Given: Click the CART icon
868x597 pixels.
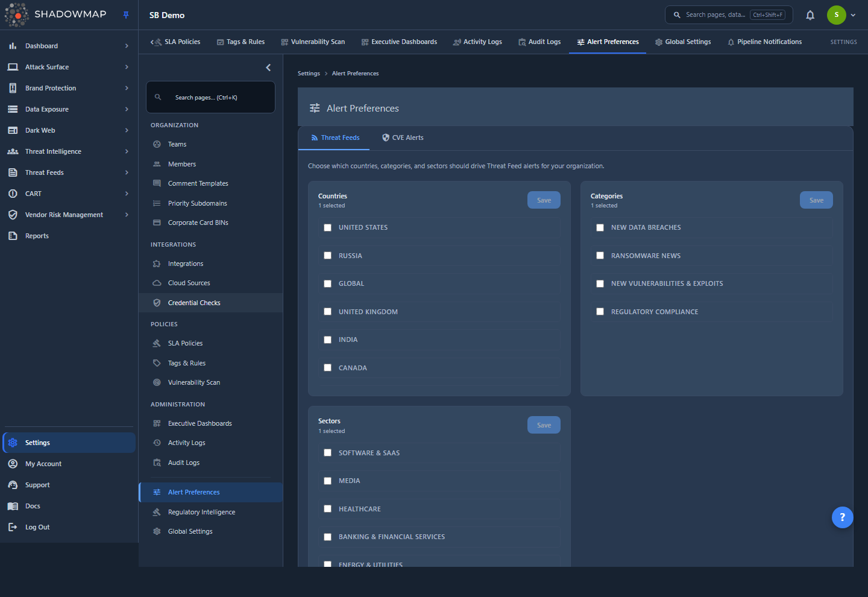Looking at the screenshot, I should [13, 194].
